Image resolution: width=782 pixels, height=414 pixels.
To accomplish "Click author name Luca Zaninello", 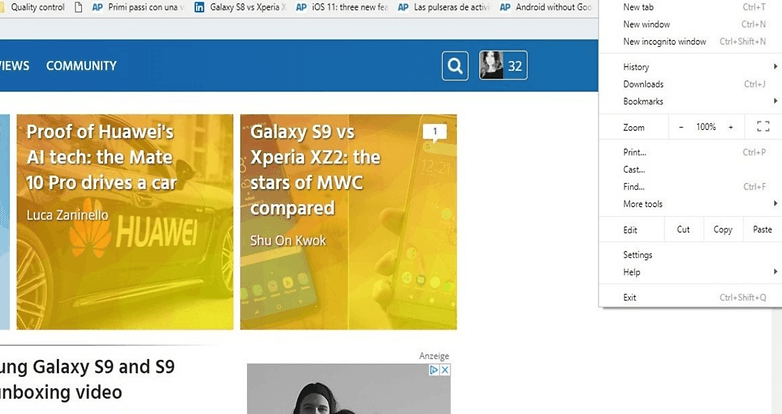I will pos(67,215).
